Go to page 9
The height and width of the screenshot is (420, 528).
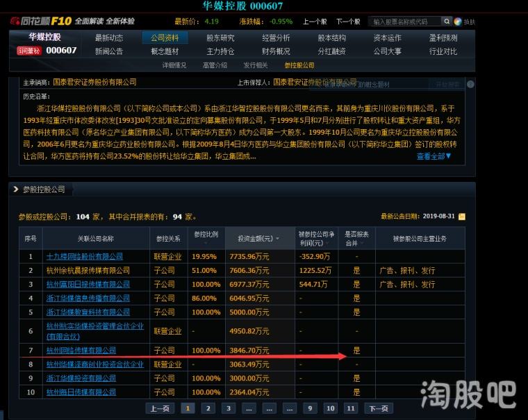click(x=310, y=409)
